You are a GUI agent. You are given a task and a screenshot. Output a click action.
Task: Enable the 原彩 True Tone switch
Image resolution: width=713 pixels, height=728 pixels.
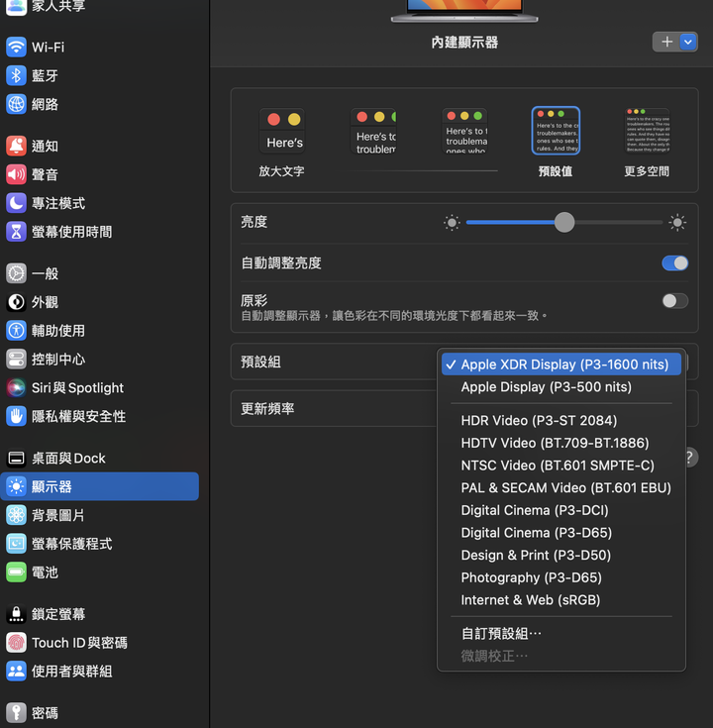675,301
